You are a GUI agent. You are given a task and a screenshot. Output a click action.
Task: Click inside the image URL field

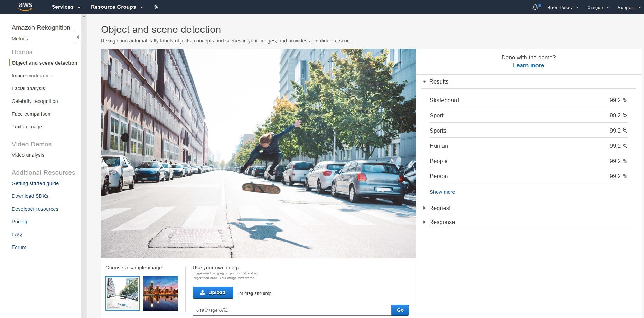tap(292, 310)
